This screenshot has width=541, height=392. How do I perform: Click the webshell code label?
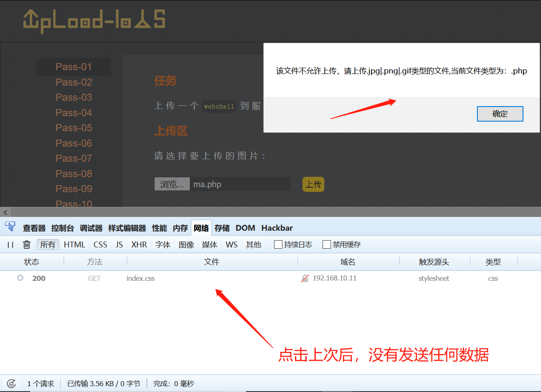tap(219, 107)
